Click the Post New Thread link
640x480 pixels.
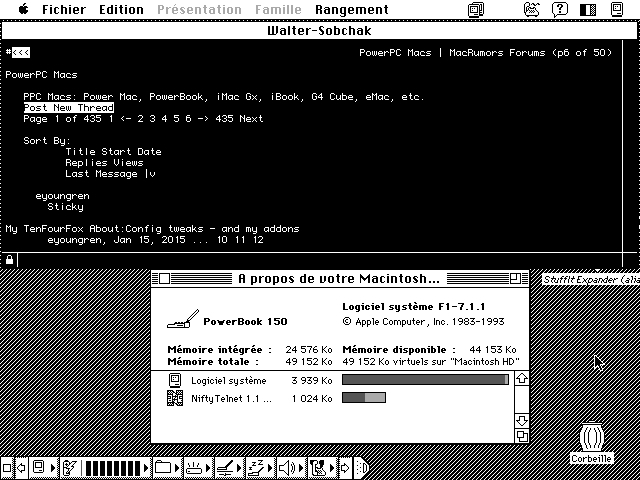[x=69, y=108]
